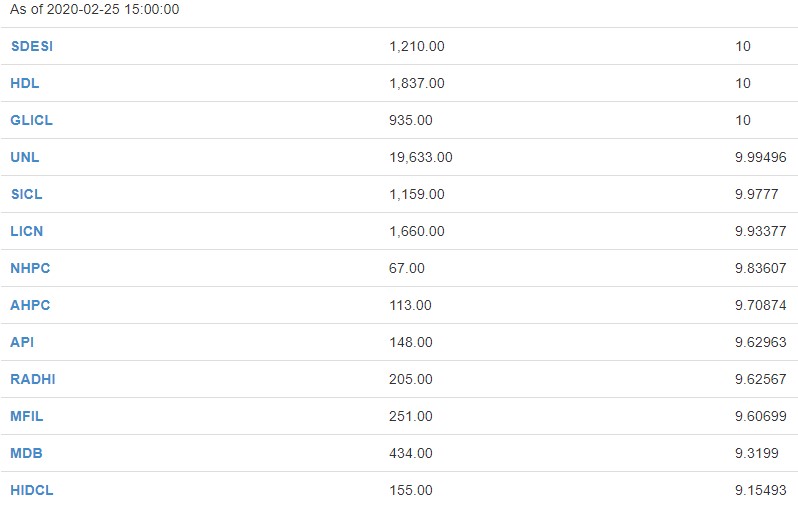Open the HDL stock symbol link
This screenshot has width=798, height=507.
coord(25,83)
